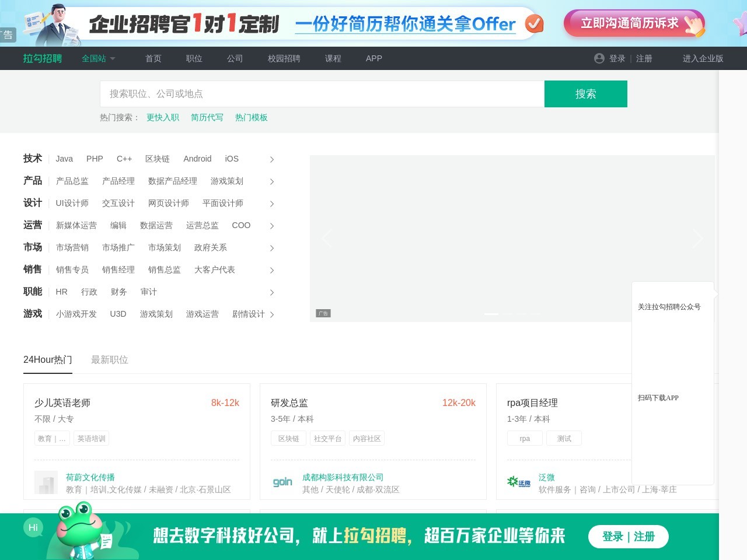Open the APP nav item
747x560 pixels.
coord(374,58)
